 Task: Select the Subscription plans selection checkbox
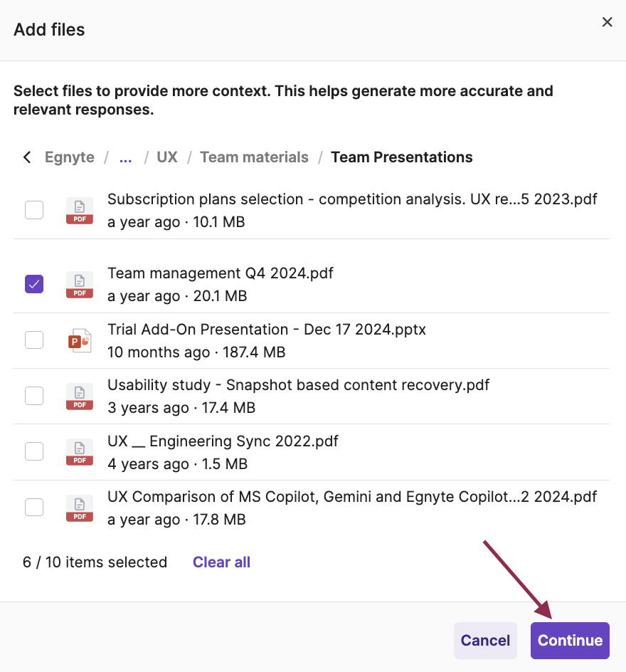pyautogui.click(x=33, y=210)
